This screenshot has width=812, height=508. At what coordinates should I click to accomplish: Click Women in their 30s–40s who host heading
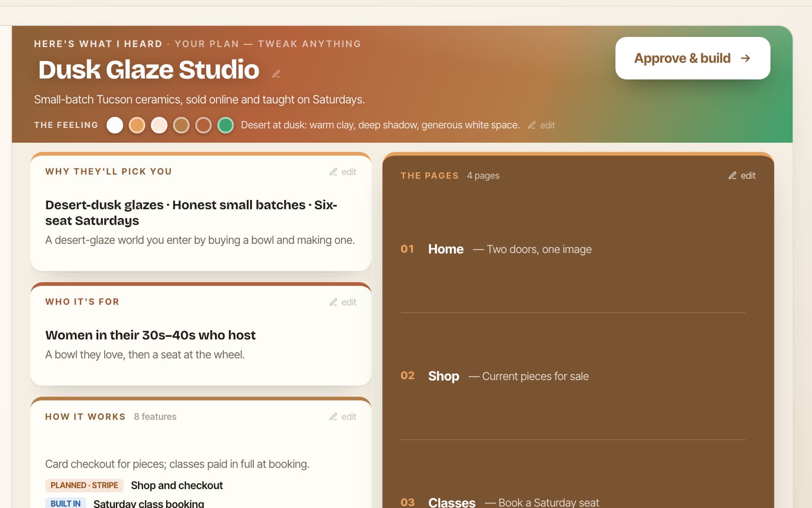click(150, 335)
